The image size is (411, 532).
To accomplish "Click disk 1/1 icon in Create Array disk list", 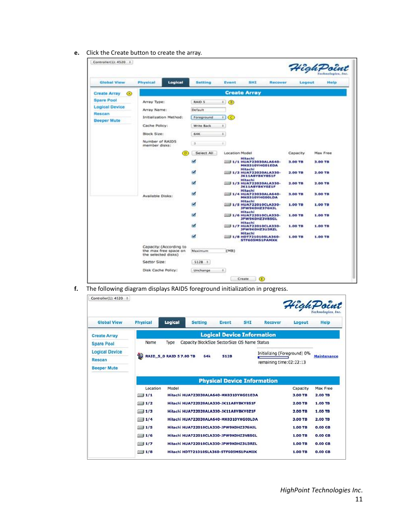I will point(227,162).
